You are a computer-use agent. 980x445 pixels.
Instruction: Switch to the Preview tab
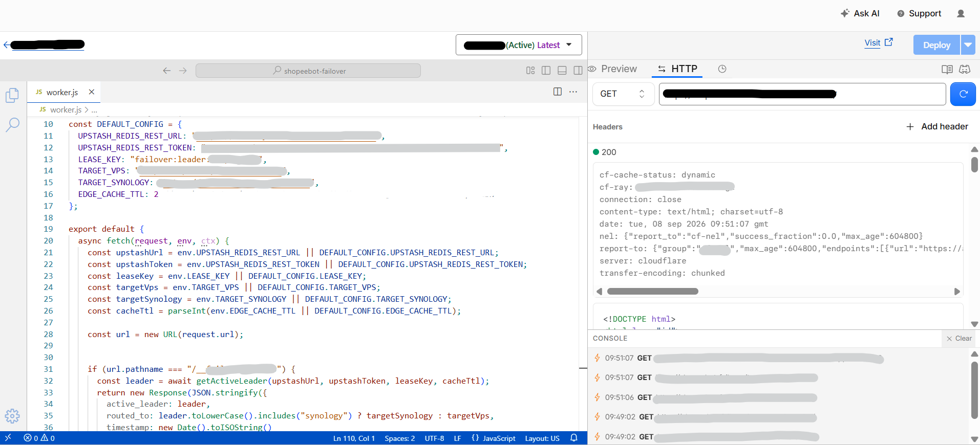(613, 69)
